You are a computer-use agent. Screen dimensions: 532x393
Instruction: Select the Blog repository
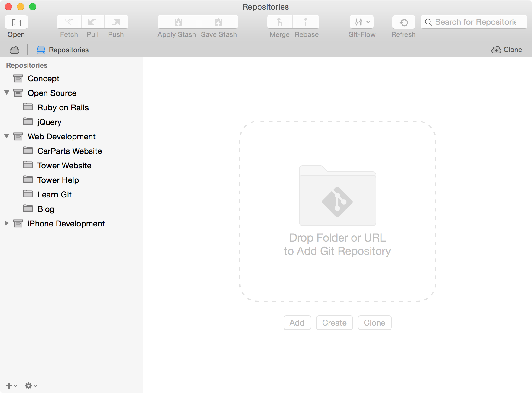tap(71, 209)
